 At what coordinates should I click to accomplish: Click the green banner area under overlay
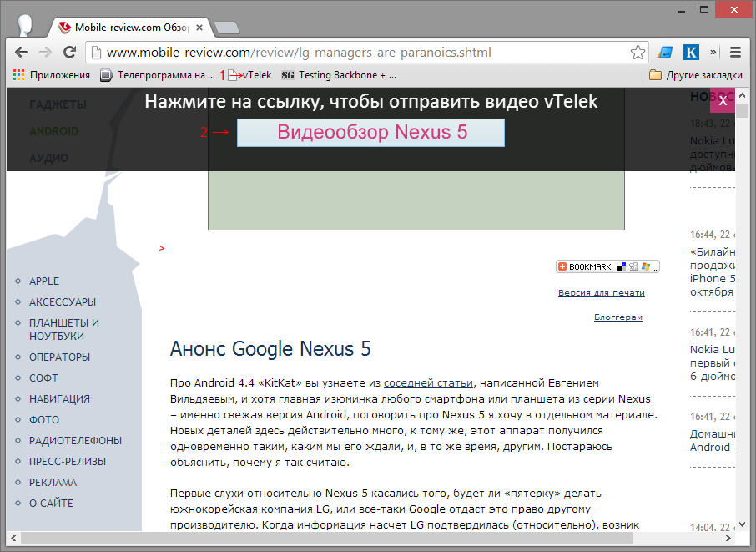(416, 200)
